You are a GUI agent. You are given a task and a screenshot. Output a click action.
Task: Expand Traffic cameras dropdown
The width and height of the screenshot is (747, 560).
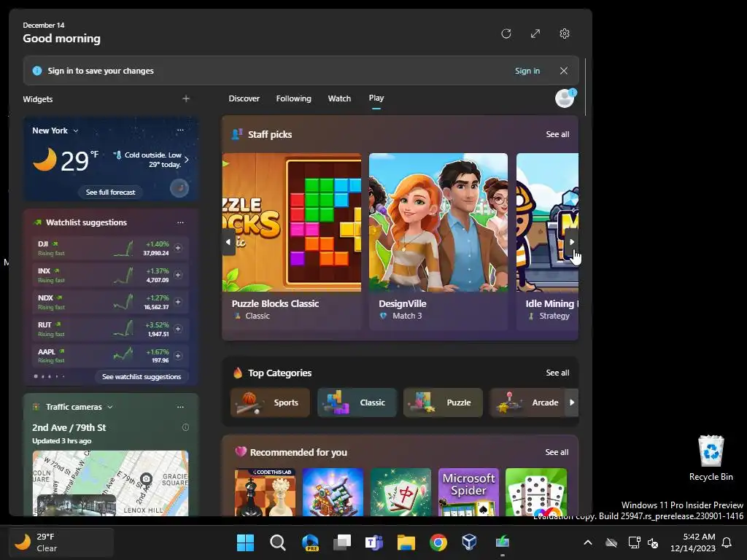pyautogui.click(x=110, y=407)
